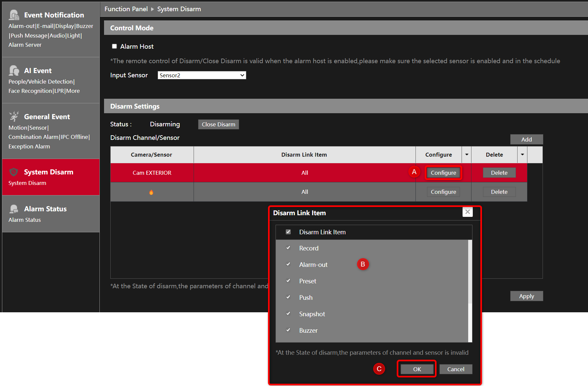Select the Cam EXTERIOR table cell
The width and height of the screenshot is (588, 386).
152,173
